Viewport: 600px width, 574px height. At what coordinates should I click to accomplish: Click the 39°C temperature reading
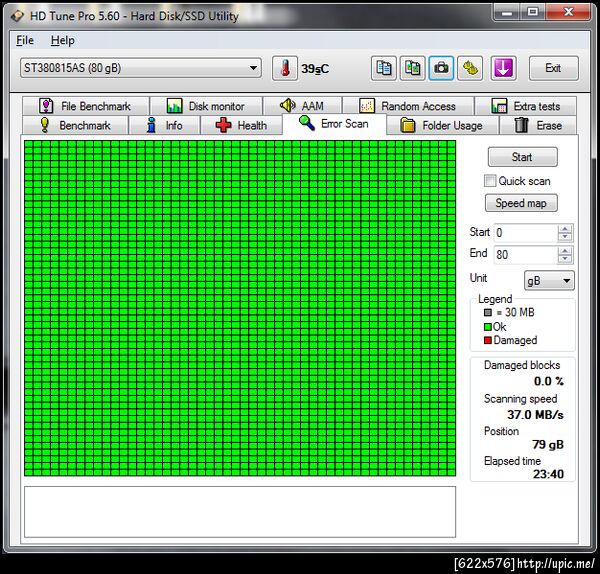[x=315, y=69]
